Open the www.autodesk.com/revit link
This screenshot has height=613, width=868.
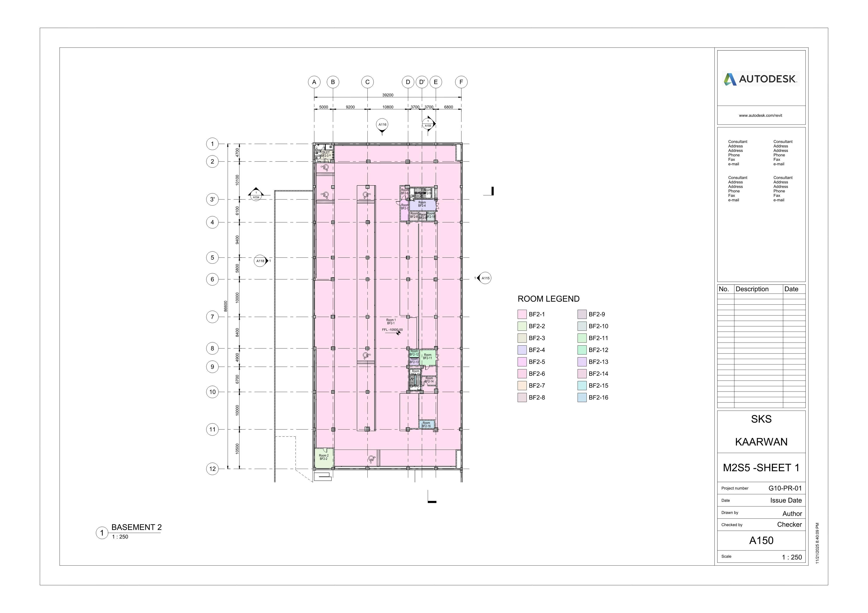coord(760,116)
